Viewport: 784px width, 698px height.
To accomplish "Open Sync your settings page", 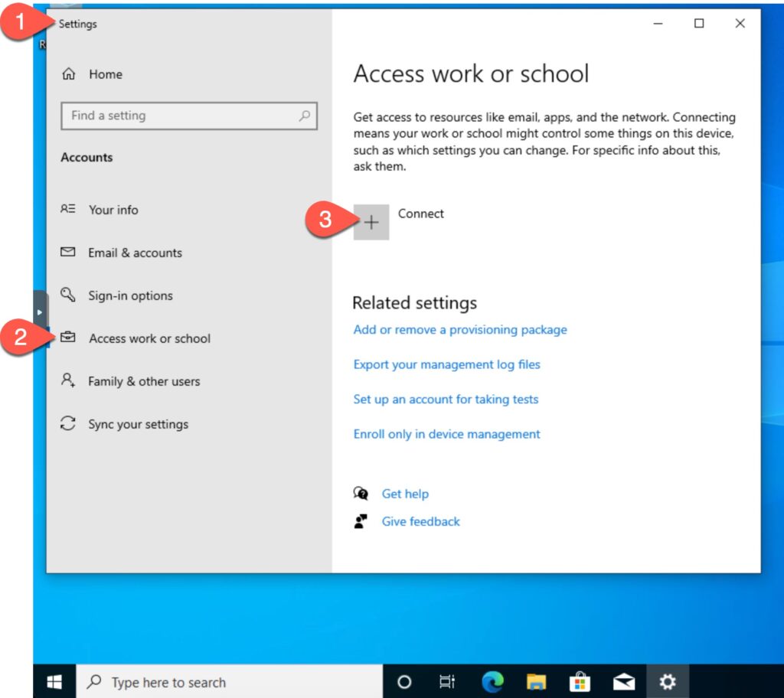I will pos(138,424).
